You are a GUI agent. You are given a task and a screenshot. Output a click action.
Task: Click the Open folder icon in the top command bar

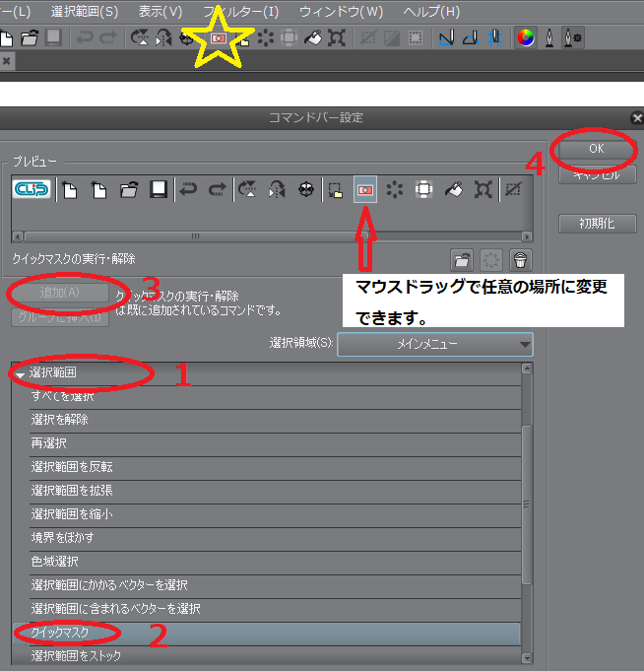(x=30, y=38)
